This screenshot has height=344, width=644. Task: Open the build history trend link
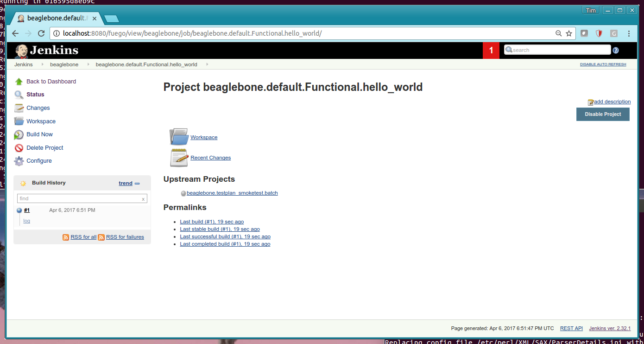pos(126,183)
